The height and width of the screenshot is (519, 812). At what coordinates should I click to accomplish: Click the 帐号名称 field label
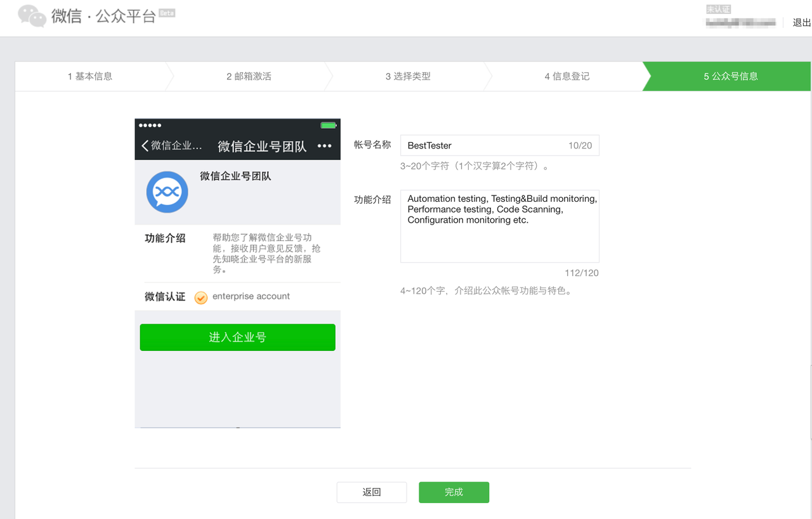coord(372,145)
